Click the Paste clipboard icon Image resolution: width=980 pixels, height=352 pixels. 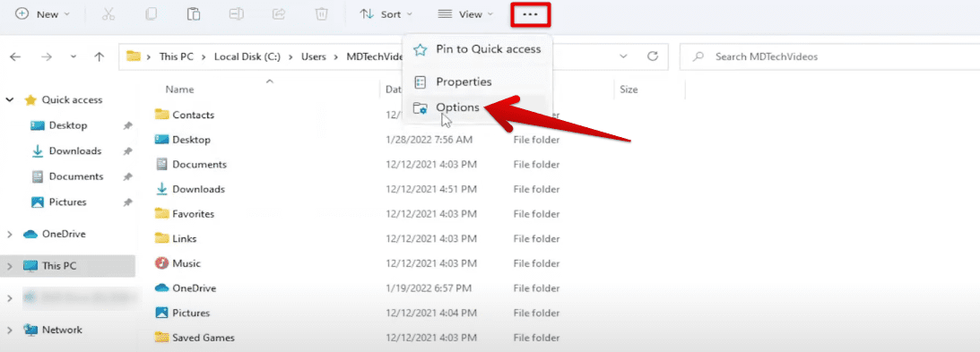[194, 13]
